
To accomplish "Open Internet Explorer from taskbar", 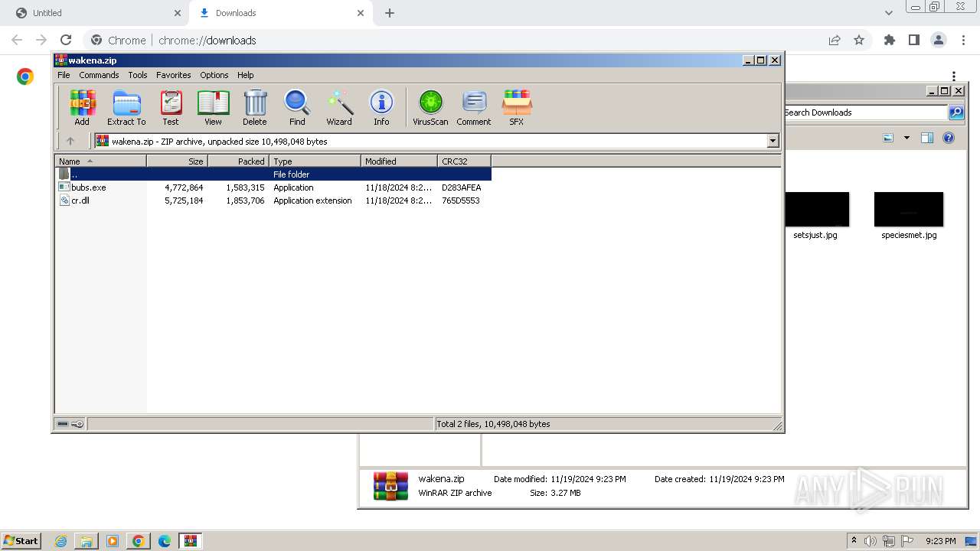I will 60,541.
